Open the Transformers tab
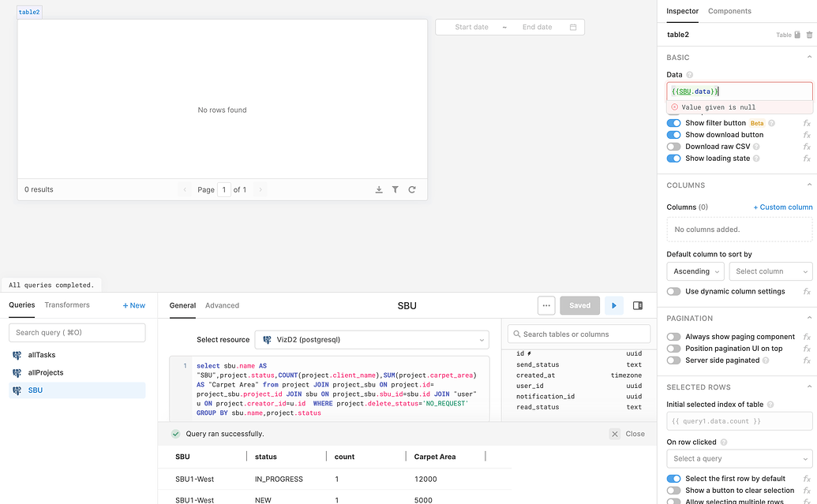The width and height of the screenshot is (817, 504). point(66,305)
